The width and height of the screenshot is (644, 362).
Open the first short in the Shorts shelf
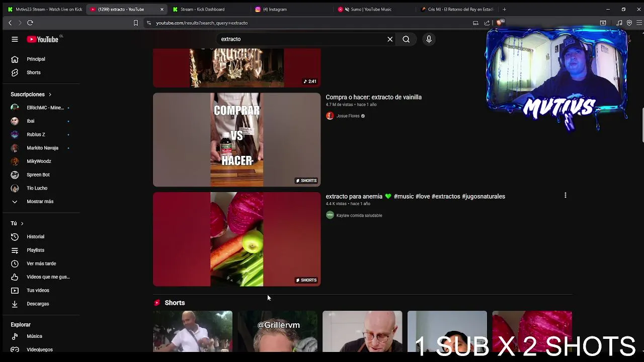[193, 331]
